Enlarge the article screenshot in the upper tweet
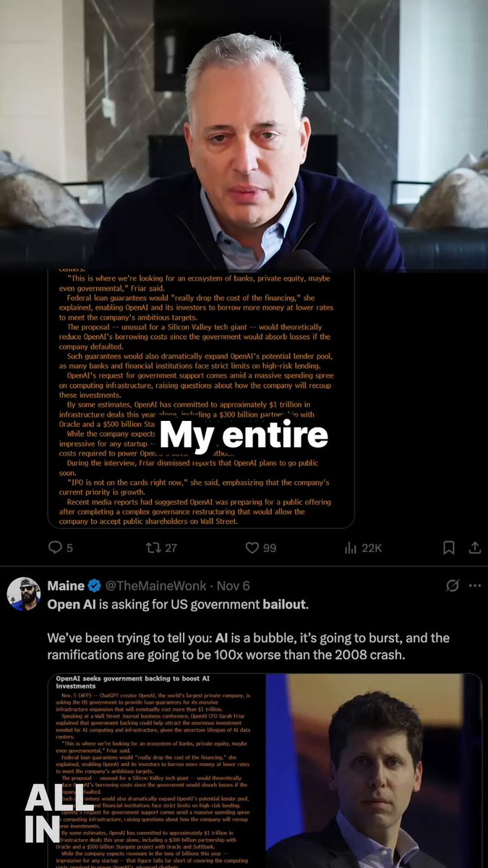Viewport: 488px width, 868px height. coord(201,399)
